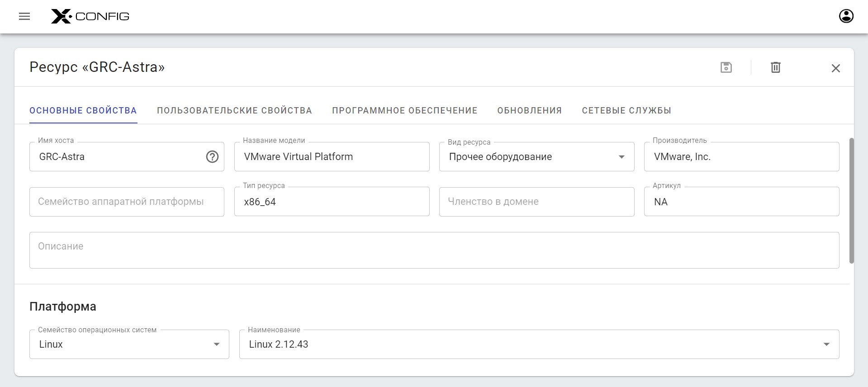
Task: Save the resource with the floppy disk icon
Action: point(726,67)
